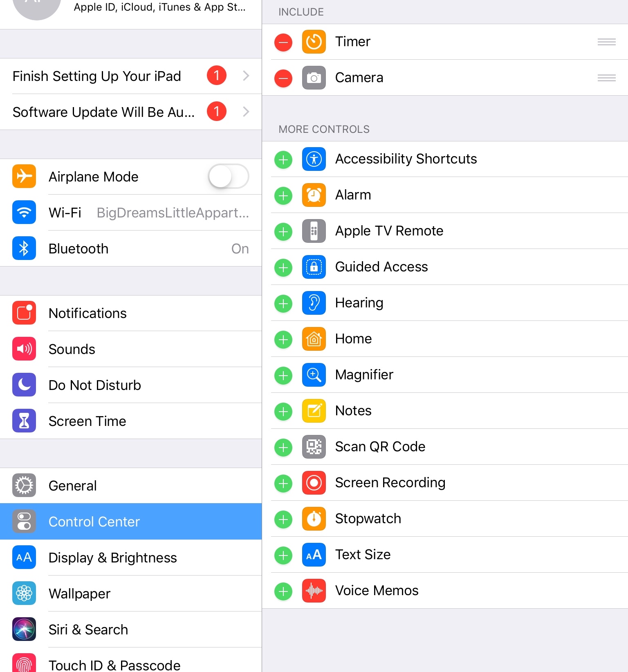Tap the Apple TV Remote icon
Viewport: 628px width, 672px height.
(314, 231)
